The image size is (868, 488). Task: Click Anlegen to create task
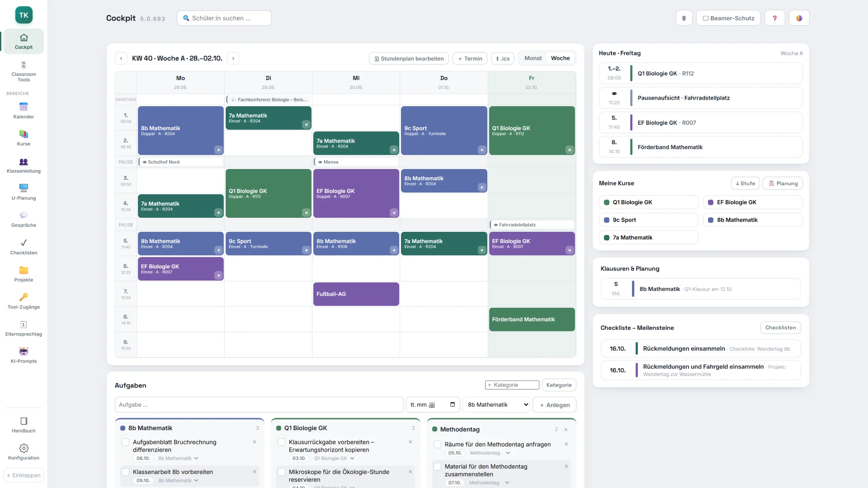(x=554, y=405)
